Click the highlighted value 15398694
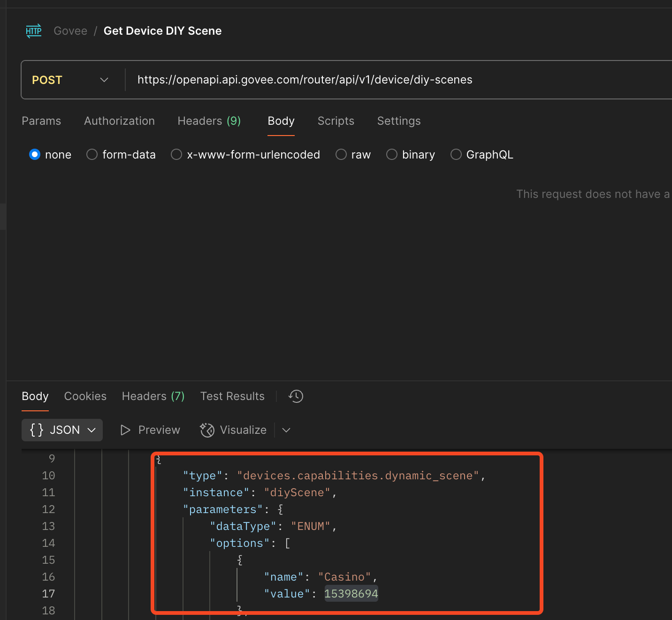 pyautogui.click(x=351, y=594)
